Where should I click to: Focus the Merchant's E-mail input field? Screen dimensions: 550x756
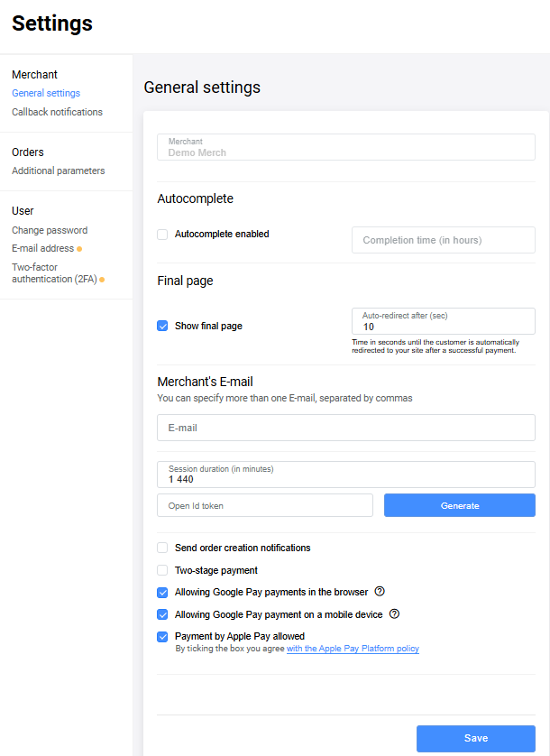click(346, 428)
